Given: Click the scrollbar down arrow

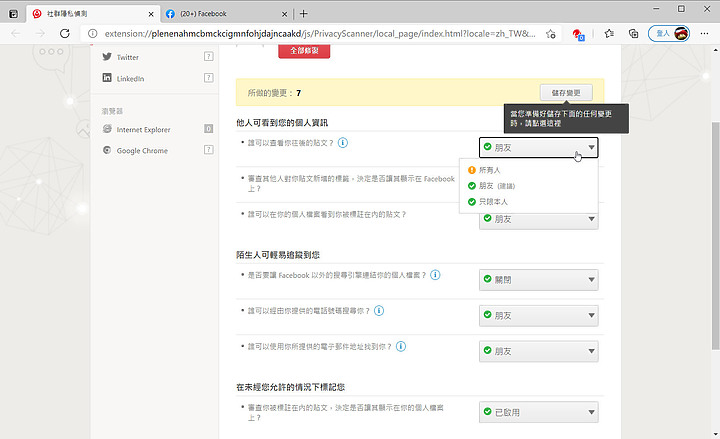Looking at the screenshot, I should click(715, 433).
